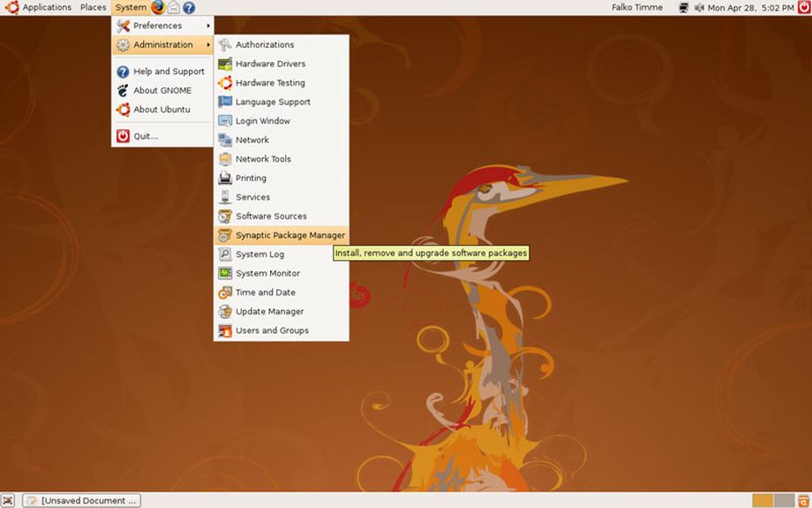The height and width of the screenshot is (508, 812).
Task: Select Users and Groups
Action: coord(272,330)
